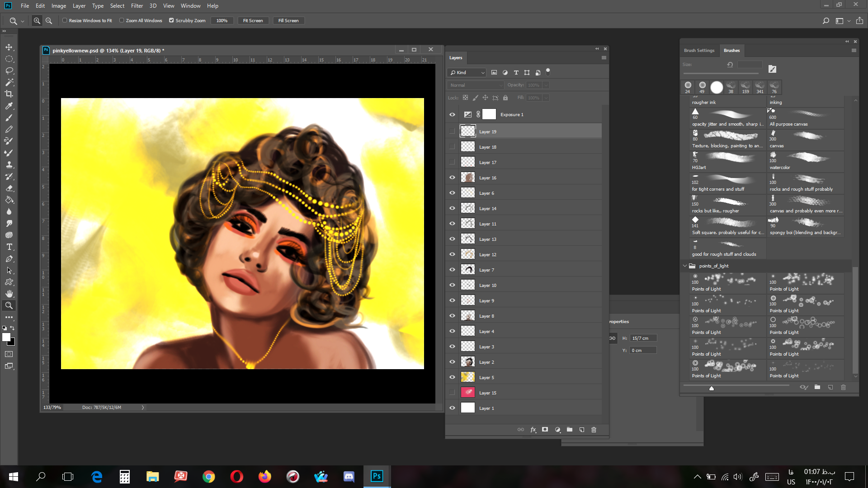Select the Magic Wand tool

(9, 82)
